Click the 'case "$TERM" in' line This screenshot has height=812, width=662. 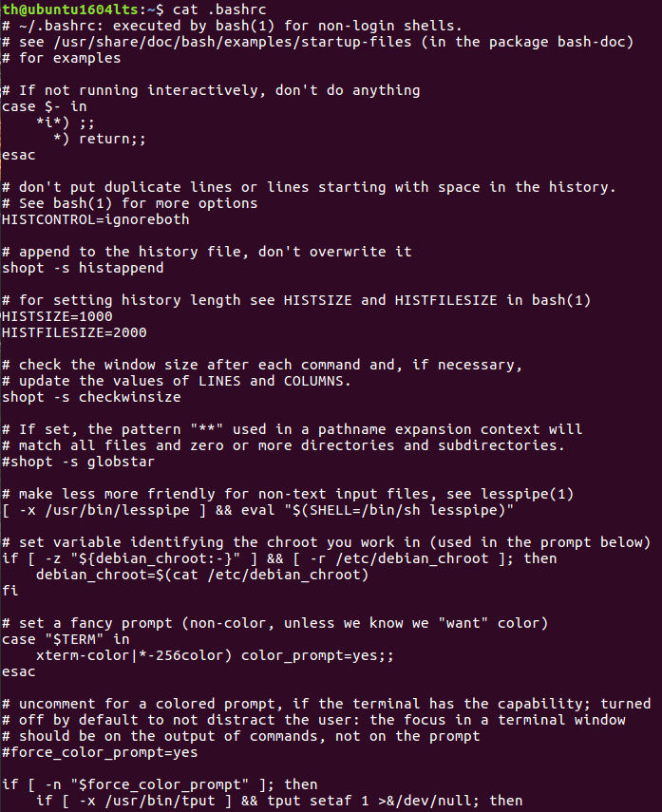[x=66, y=639]
